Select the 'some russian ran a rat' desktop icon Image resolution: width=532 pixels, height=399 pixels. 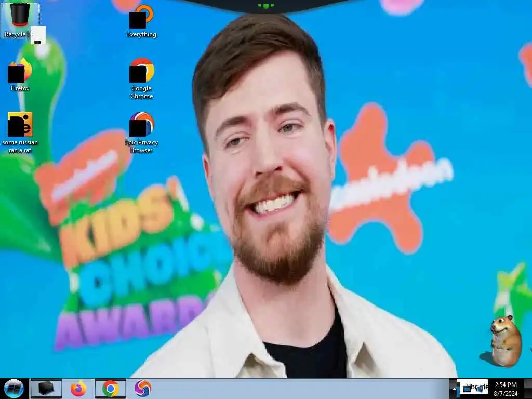tap(20, 132)
